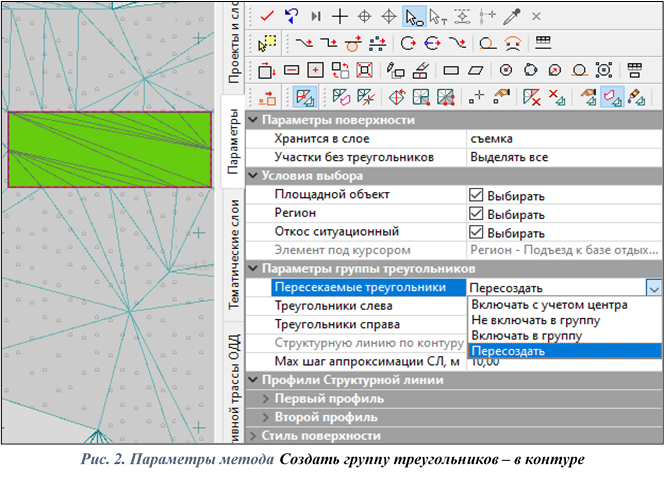Select the parallelogram shape tool
The image size is (666, 478).
click(475, 70)
